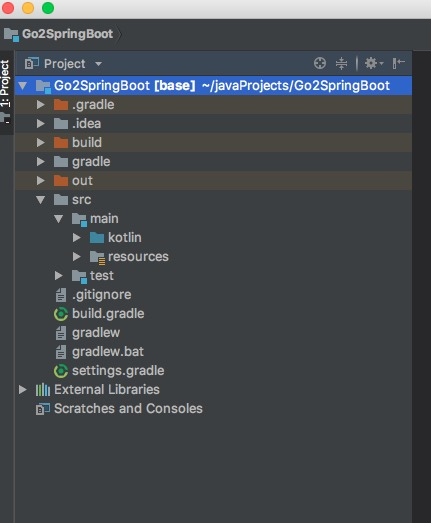Click the build.gradle Gradle icon
431x523 pixels.
pyautogui.click(x=61, y=314)
